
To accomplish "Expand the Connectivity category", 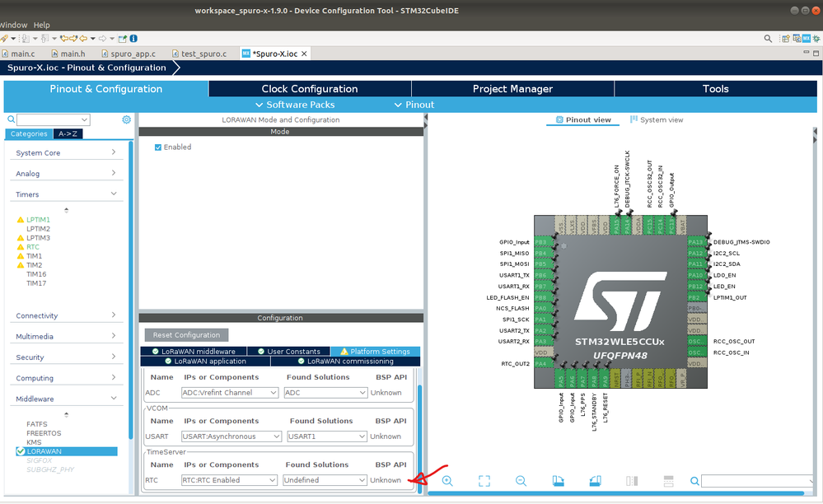I will [x=66, y=315].
